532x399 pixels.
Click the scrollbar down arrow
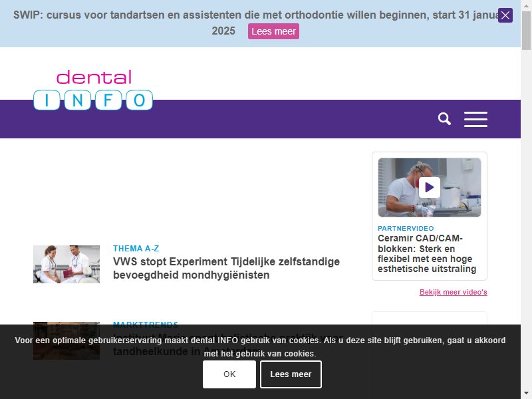coord(526,394)
